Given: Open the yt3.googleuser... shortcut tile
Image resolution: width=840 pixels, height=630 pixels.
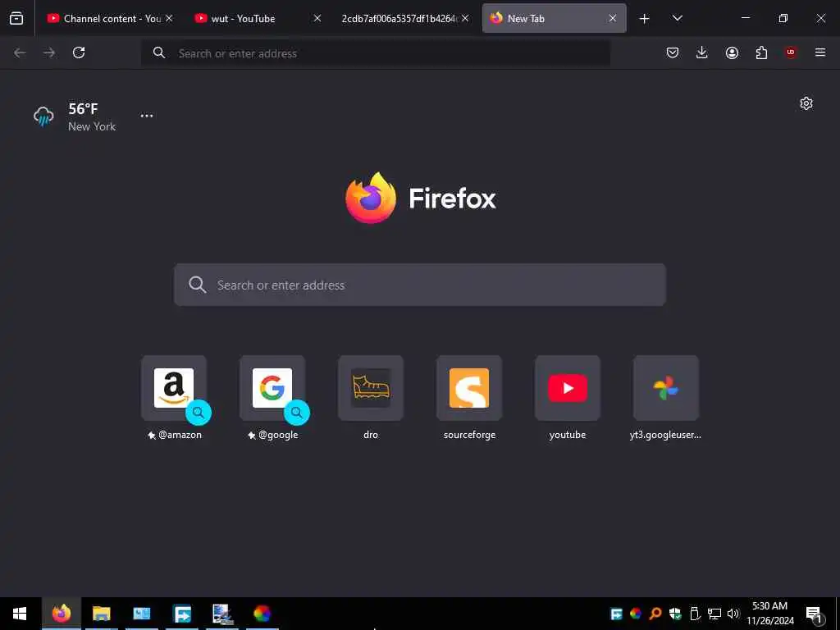Looking at the screenshot, I should pyautogui.click(x=666, y=388).
